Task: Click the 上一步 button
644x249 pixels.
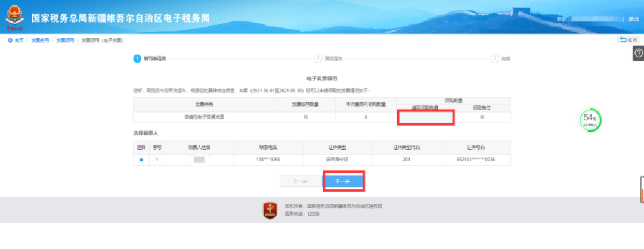Action: pyautogui.click(x=300, y=182)
